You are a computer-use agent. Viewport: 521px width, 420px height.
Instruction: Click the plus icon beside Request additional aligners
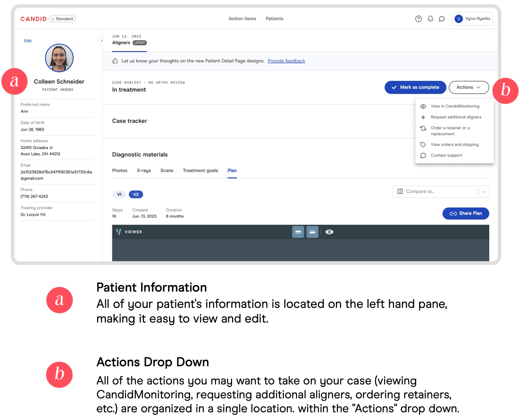pos(423,117)
